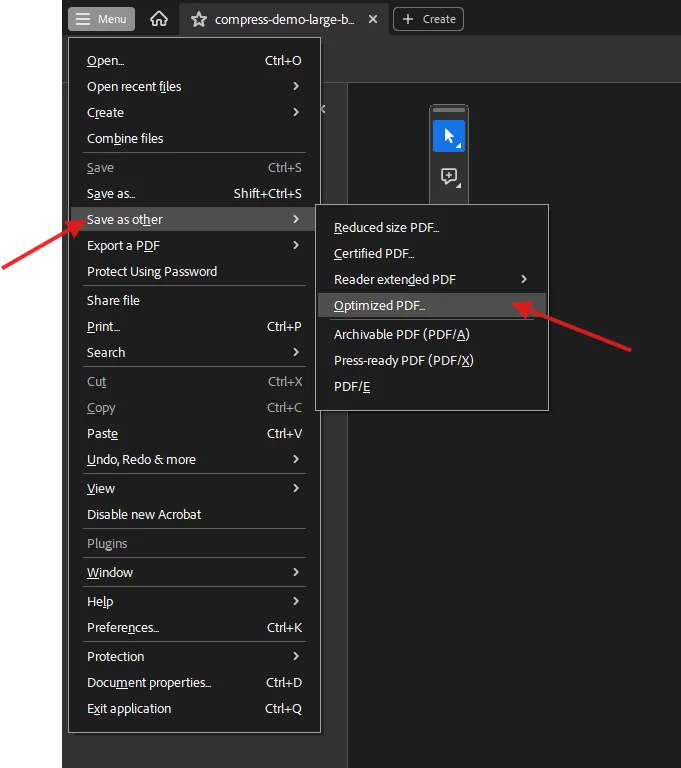
Task: Click the Home icon
Action: [x=159, y=19]
